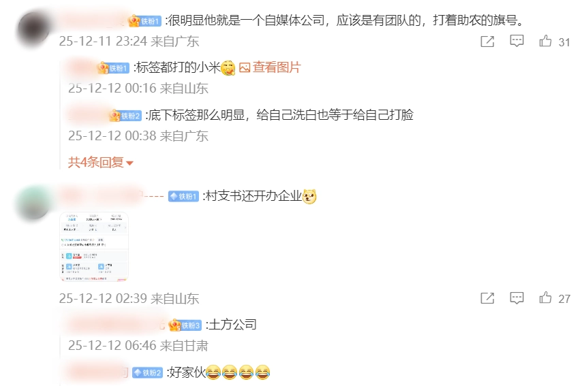Open reply box for 村支书还开办企业 comment
Viewport: 588px width, 386px height.
[516, 298]
